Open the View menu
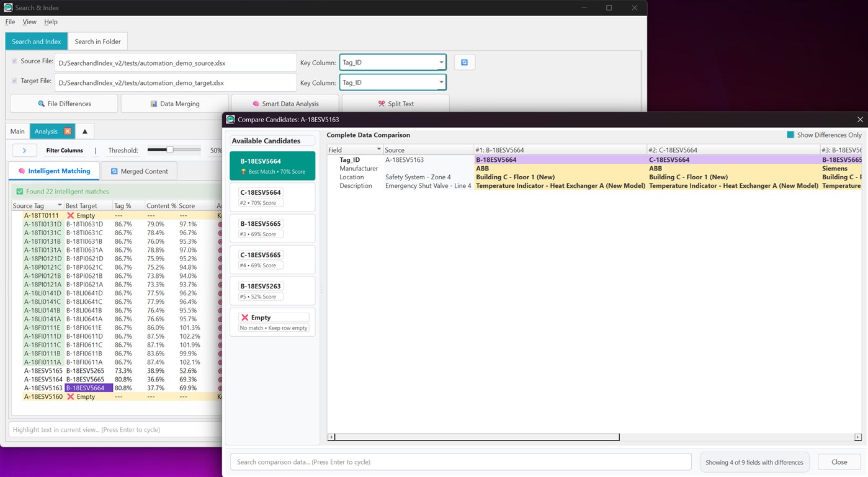868x477 pixels. [29, 21]
